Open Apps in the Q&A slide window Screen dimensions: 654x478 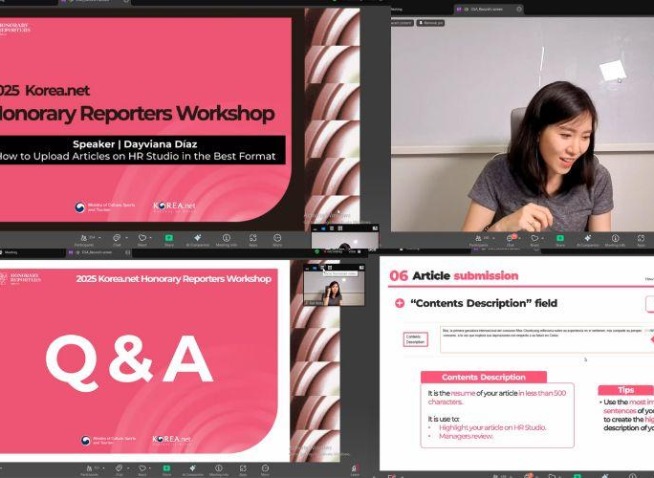243,470
